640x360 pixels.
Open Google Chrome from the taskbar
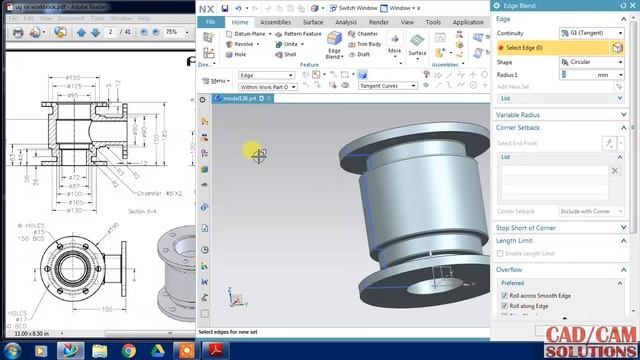coord(129,351)
